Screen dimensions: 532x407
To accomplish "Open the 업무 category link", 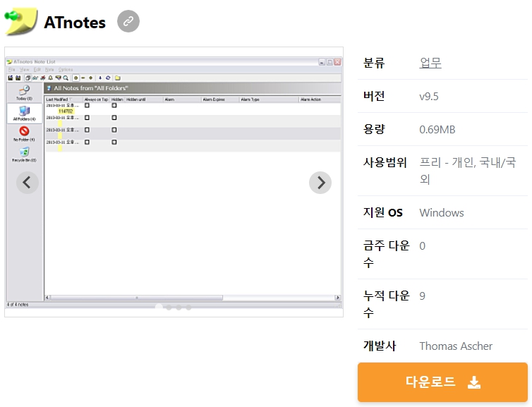I will (x=430, y=63).
